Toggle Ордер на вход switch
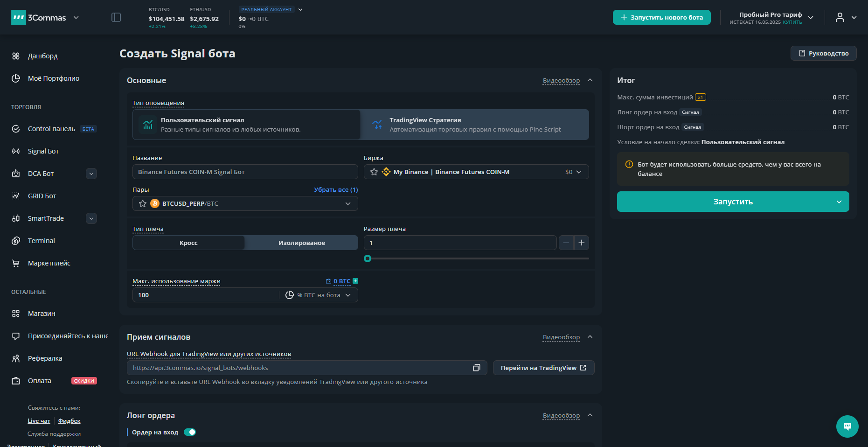This screenshot has height=447, width=868. [190, 432]
